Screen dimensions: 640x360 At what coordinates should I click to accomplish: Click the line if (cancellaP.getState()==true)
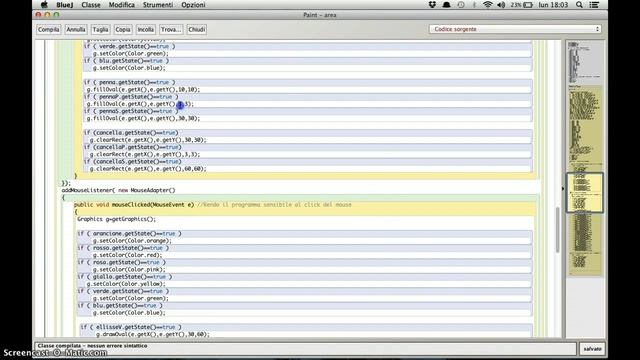(133, 147)
